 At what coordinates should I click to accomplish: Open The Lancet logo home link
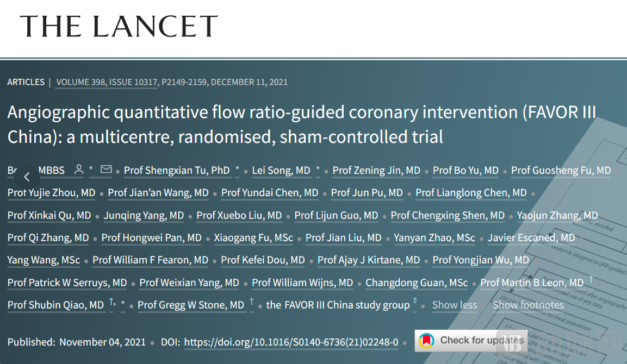tap(119, 27)
